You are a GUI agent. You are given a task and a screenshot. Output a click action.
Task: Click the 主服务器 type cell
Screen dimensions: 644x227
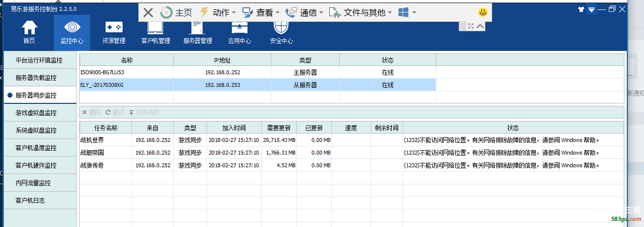tap(305, 72)
